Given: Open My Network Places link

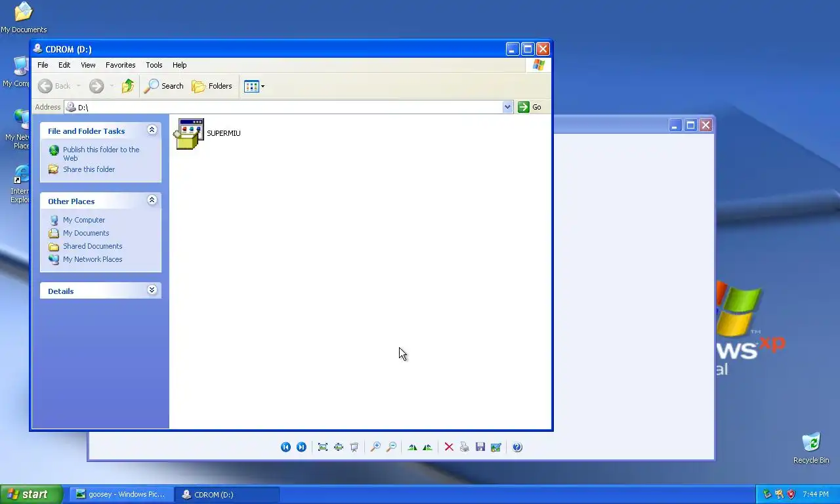Looking at the screenshot, I should tap(93, 259).
